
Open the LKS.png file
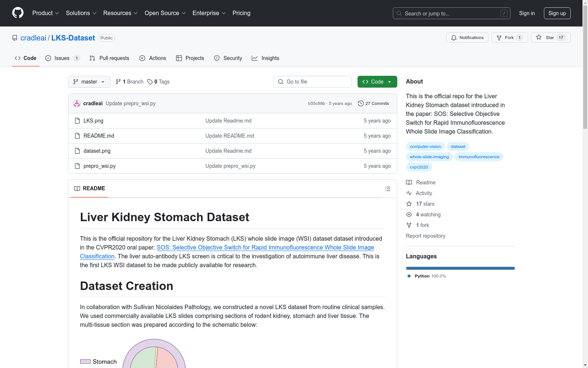click(93, 121)
